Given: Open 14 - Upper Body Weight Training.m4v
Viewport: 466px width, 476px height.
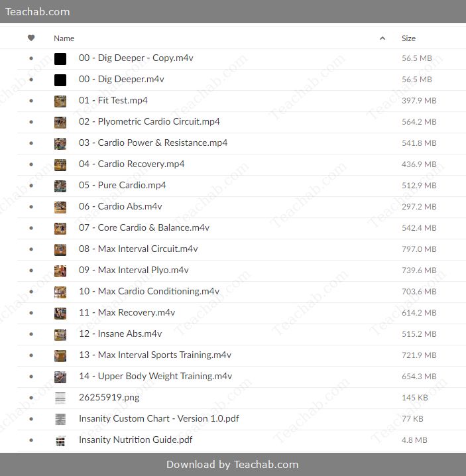Looking at the screenshot, I should [155, 376].
